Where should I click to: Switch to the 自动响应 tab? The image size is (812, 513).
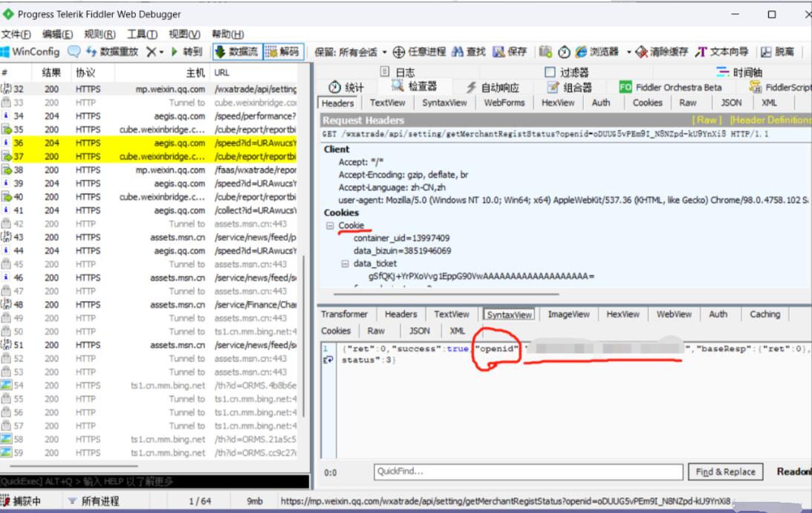point(493,87)
